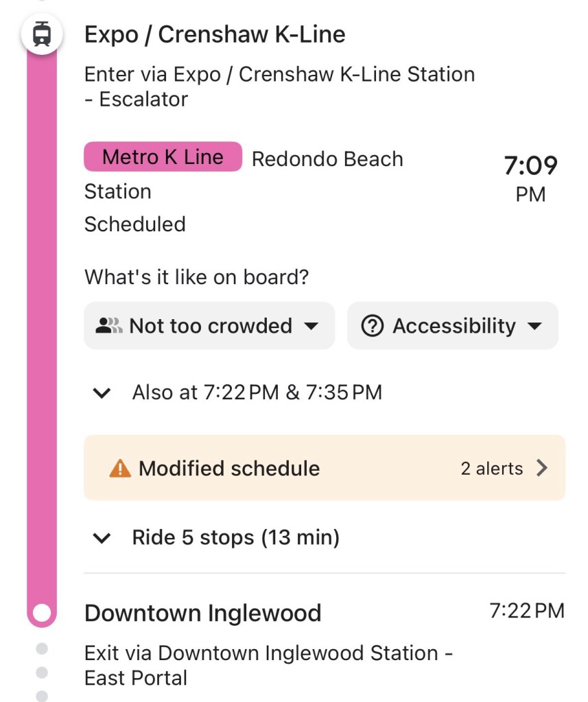Open the Accessibility dropdown
The width and height of the screenshot is (588, 702).
[x=453, y=326]
